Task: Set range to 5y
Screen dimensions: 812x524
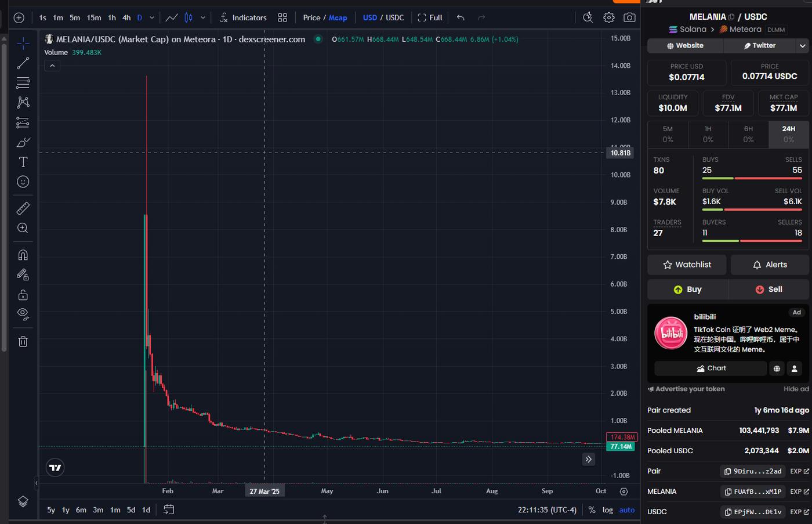Action: (51, 510)
